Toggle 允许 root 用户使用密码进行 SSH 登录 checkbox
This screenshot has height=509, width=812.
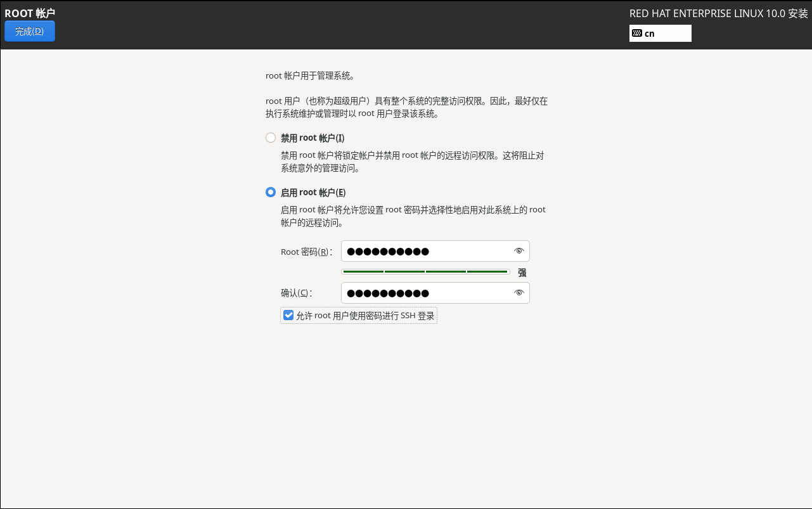click(288, 315)
